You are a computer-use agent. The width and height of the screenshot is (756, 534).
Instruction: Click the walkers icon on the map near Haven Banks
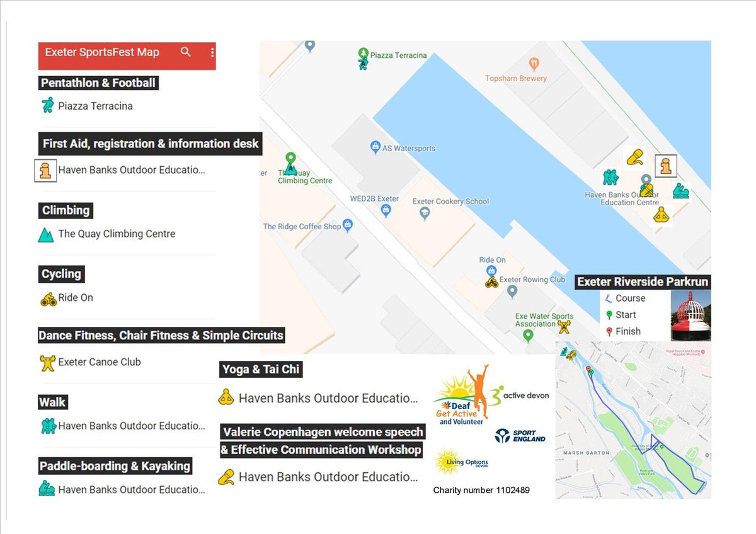click(x=610, y=177)
